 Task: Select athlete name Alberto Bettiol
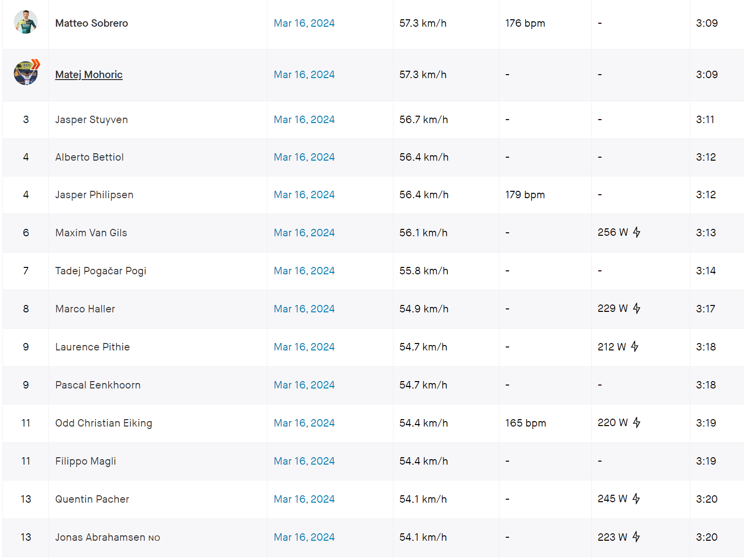(x=89, y=157)
